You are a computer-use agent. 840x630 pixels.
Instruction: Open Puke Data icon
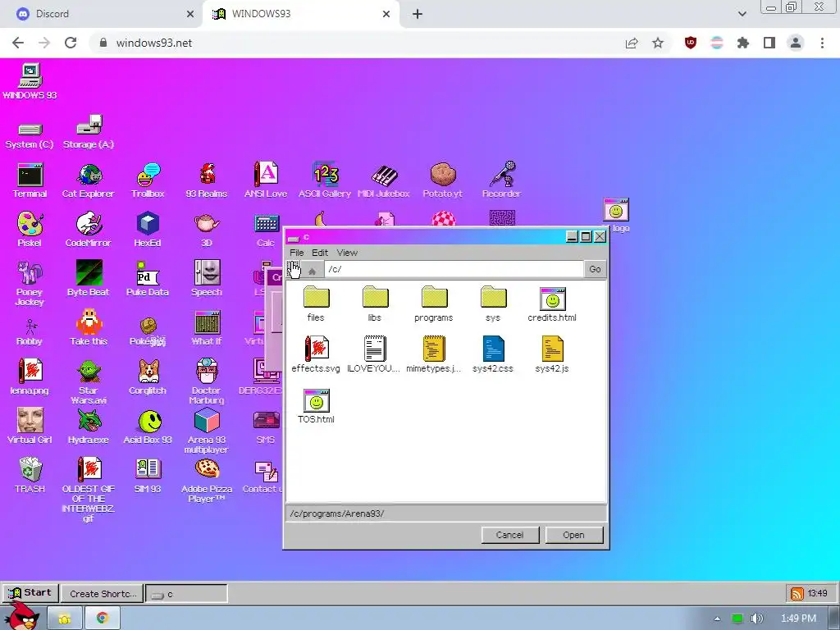click(x=148, y=279)
